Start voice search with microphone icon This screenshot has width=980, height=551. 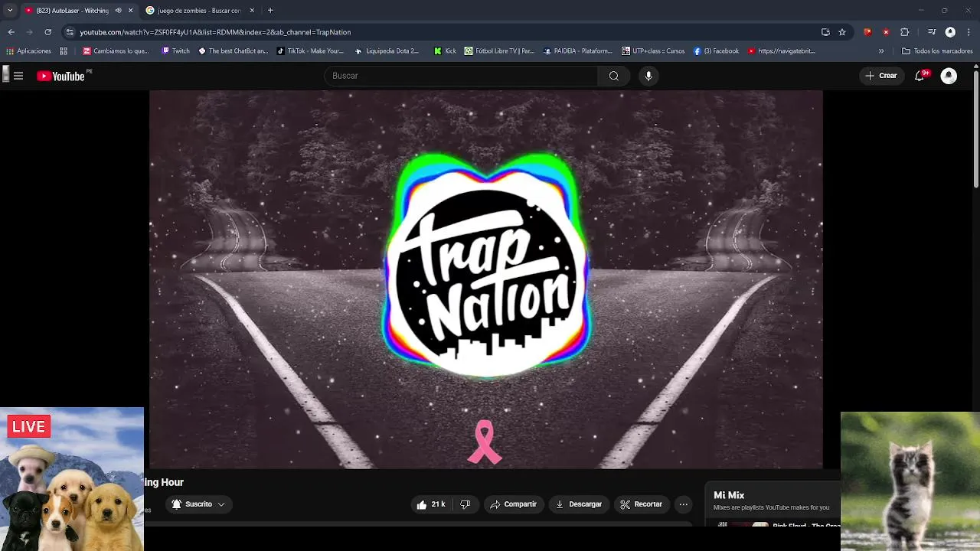tap(648, 76)
